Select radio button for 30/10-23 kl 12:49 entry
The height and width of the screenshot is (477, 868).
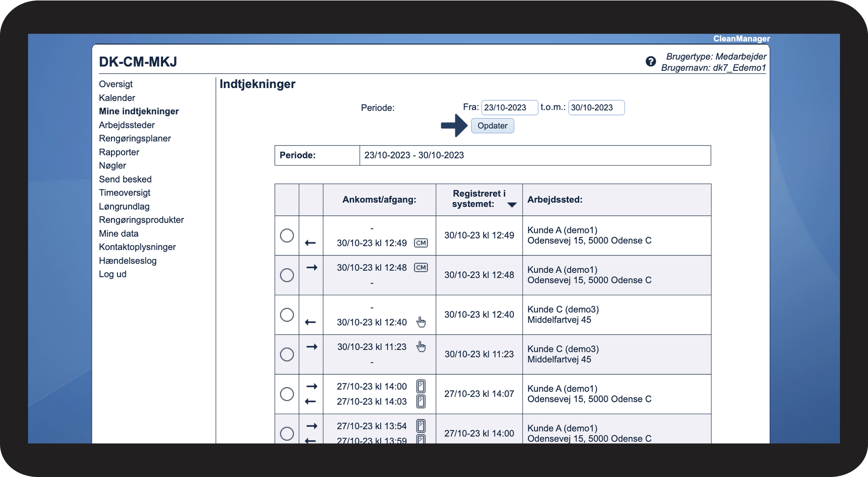click(287, 235)
